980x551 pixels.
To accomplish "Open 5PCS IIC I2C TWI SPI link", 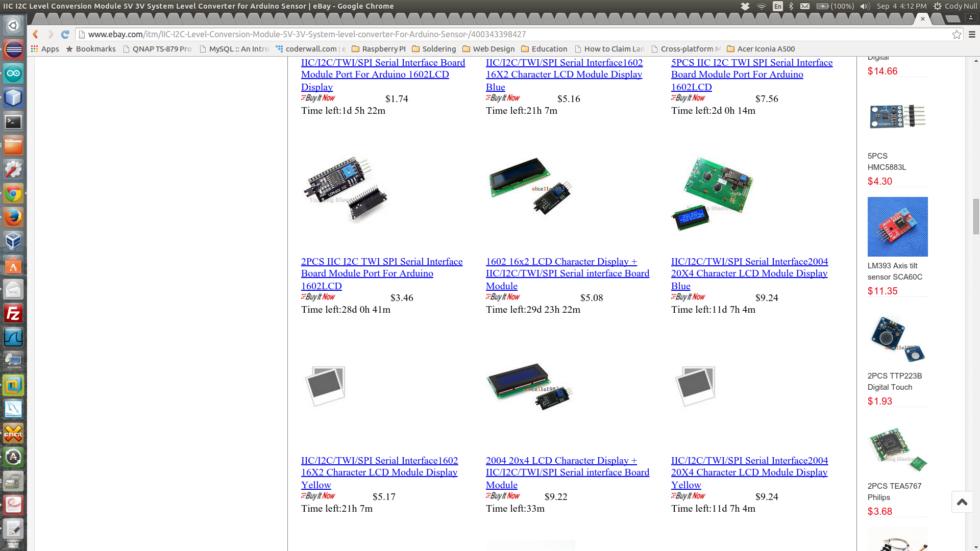I will click(752, 74).
